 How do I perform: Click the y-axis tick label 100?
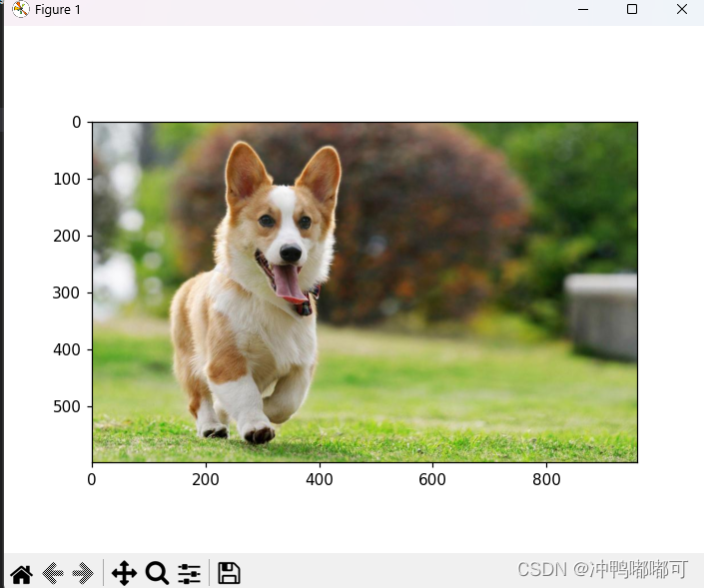pyautogui.click(x=67, y=179)
